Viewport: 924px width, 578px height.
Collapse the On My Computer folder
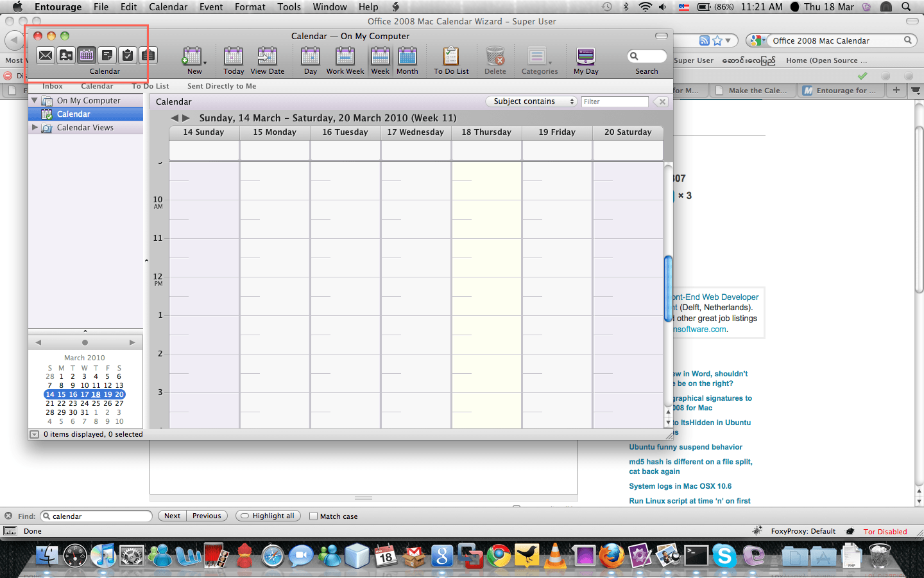click(35, 100)
